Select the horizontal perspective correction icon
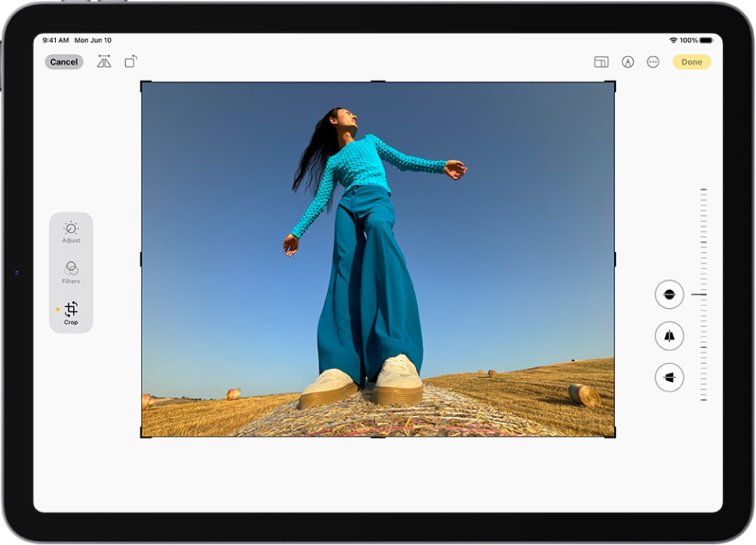 [x=668, y=376]
